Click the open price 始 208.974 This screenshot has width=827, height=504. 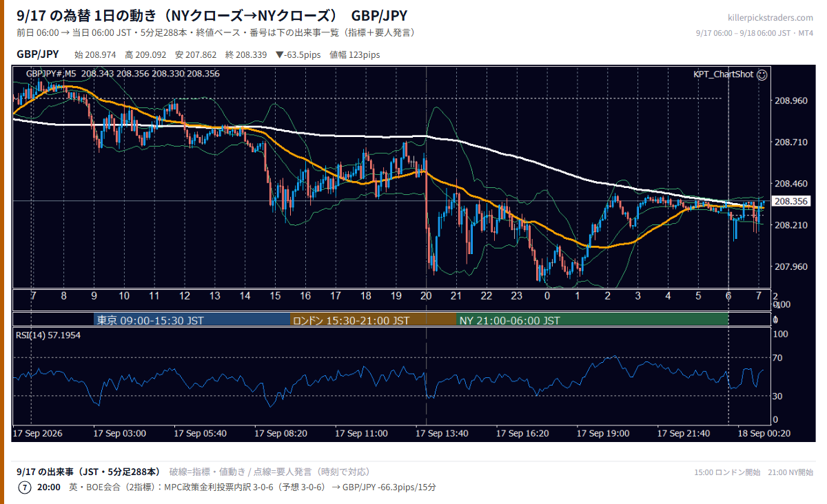[x=94, y=54]
